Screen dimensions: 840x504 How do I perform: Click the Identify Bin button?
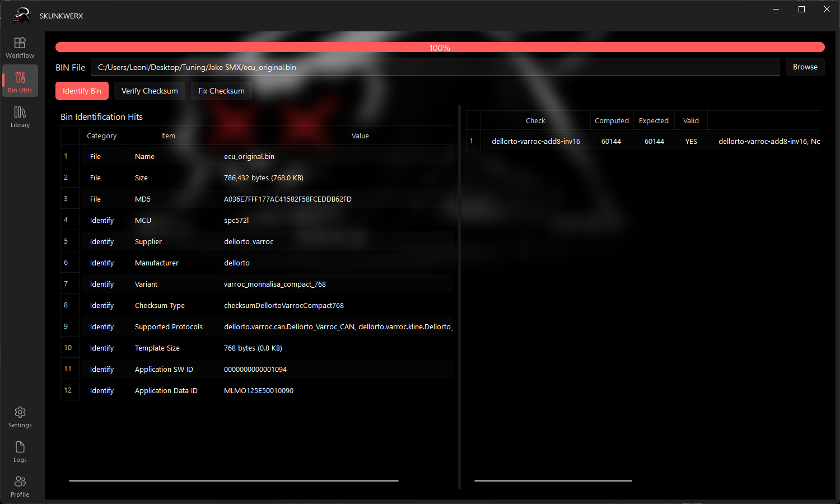click(x=82, y=91)
